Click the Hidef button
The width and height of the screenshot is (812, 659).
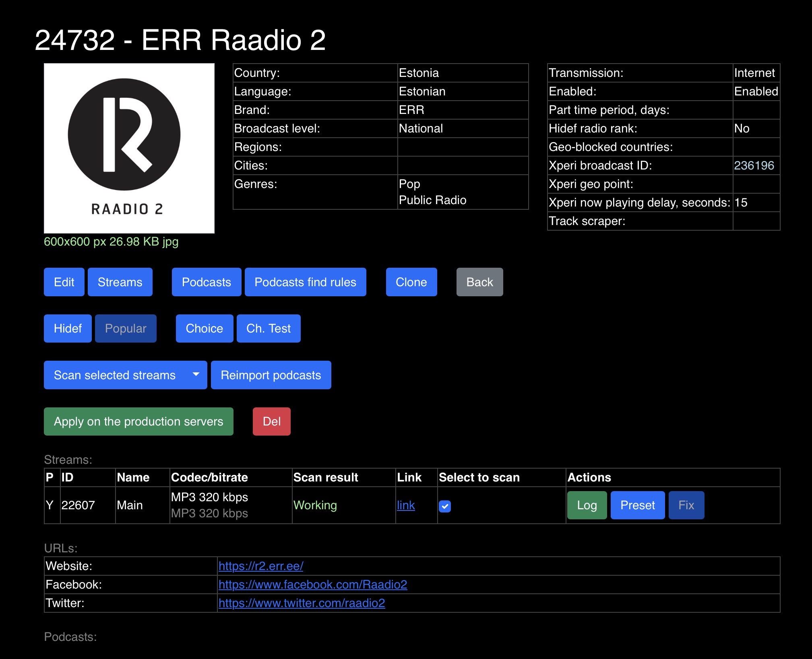68,328
